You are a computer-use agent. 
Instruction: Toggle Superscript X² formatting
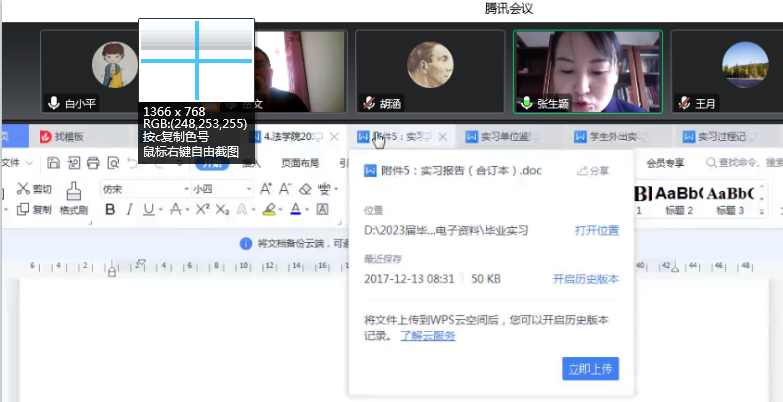[202, 210]
